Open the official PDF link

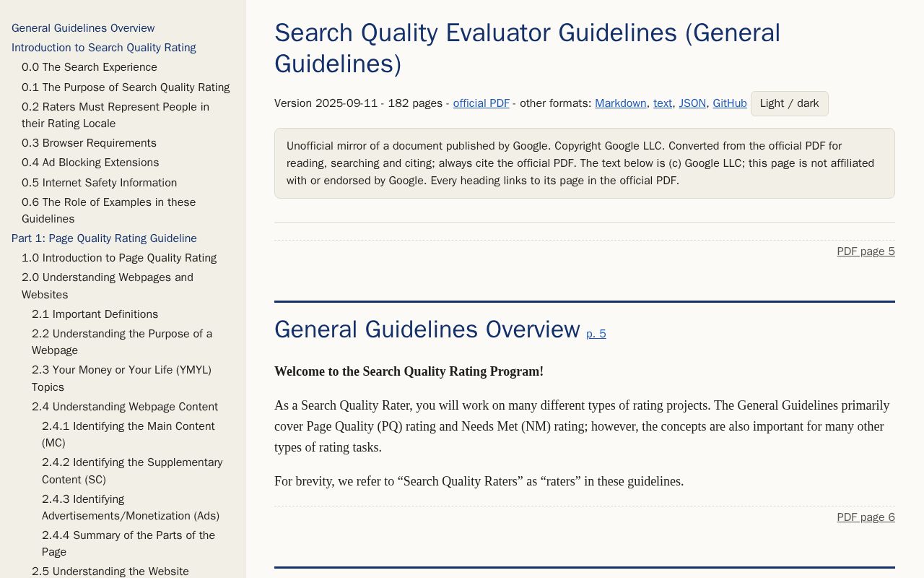(481, 103)
